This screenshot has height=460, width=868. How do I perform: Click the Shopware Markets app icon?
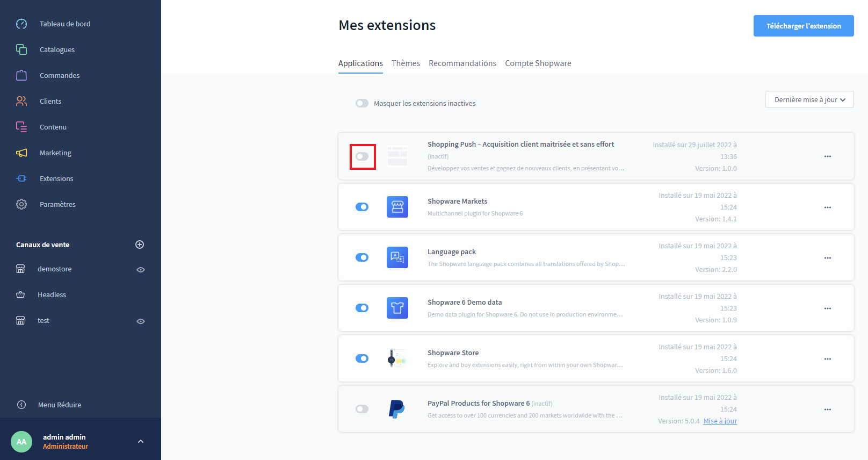click(x=397, y=207)
